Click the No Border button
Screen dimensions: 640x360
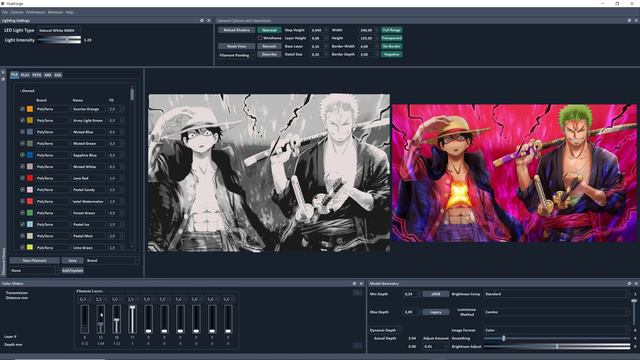tap(392, 46)
